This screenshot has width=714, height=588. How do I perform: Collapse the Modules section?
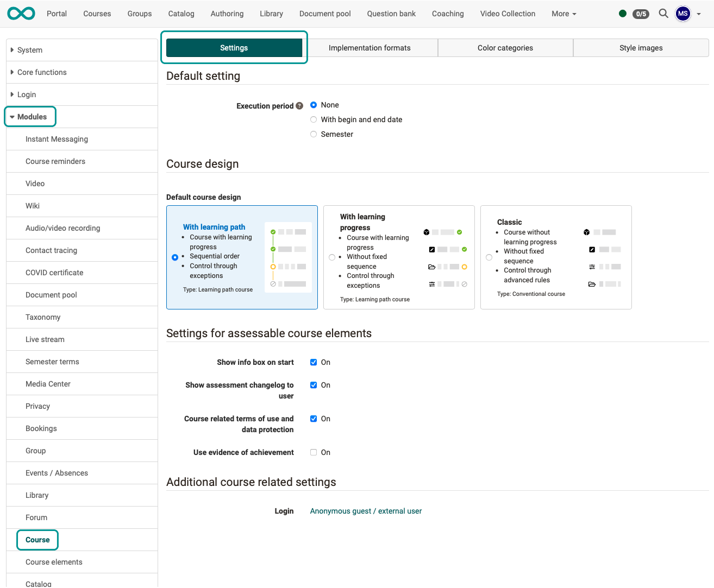click(x=30, y=116)
